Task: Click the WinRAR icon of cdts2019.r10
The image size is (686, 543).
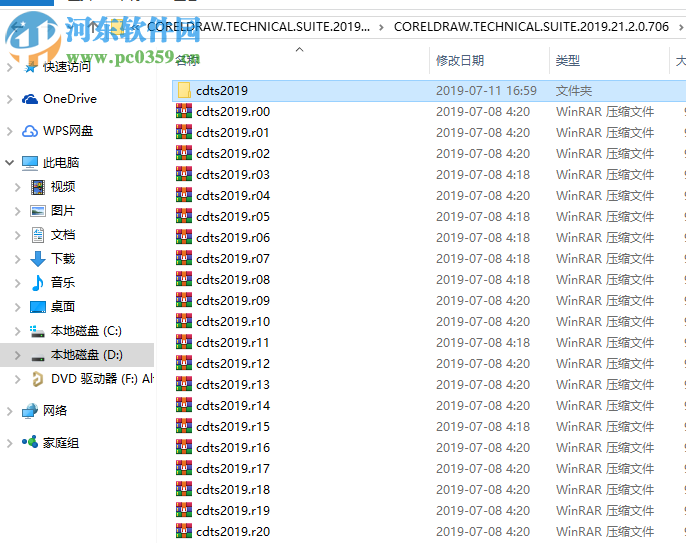Action: coord(184,321)
